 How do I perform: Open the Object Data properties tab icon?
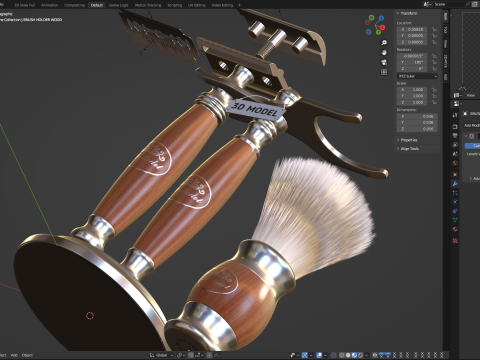click(x=455, y=220)
